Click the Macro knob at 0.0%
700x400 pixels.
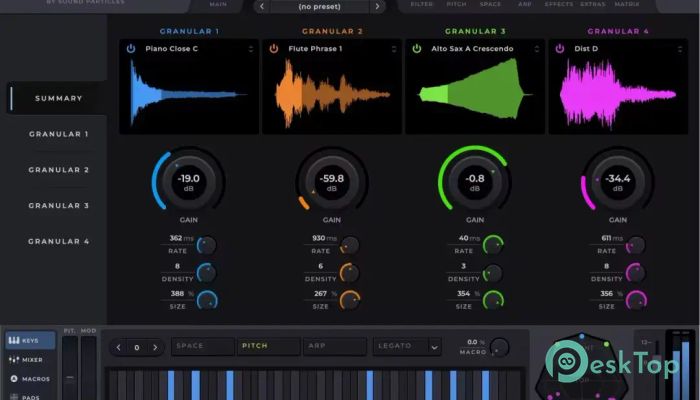499,347
